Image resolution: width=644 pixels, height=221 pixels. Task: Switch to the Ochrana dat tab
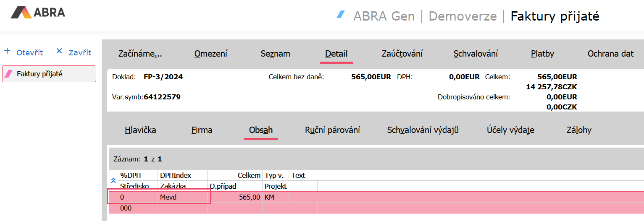tap(610, 54)
